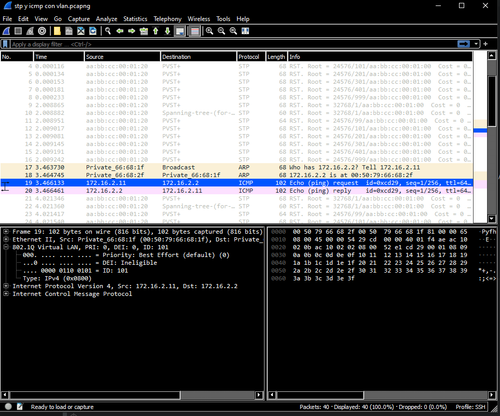Save this capture file
The image size is (500, 416).
(x=69, y=31)
